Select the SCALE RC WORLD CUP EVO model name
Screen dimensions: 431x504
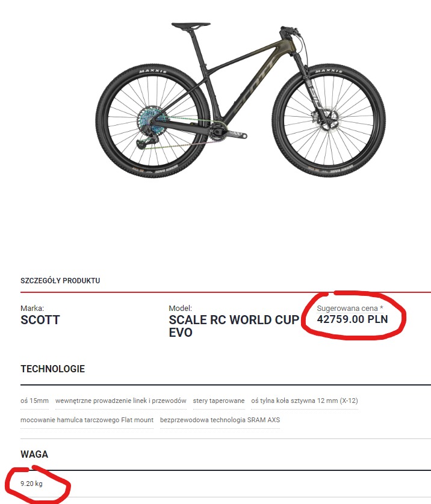click(x=234, y=326)
